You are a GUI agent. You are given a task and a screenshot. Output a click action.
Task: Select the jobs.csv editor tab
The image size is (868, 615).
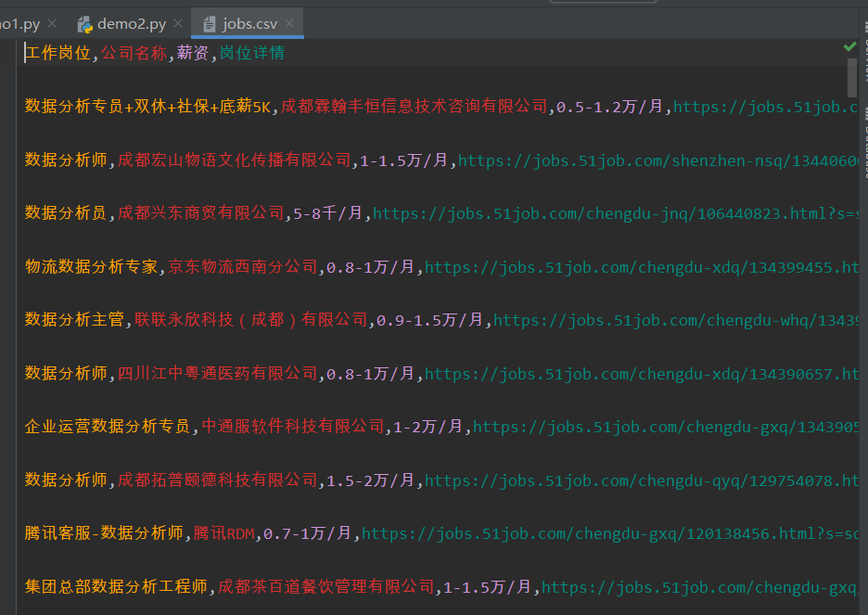[x=249, y=24]
